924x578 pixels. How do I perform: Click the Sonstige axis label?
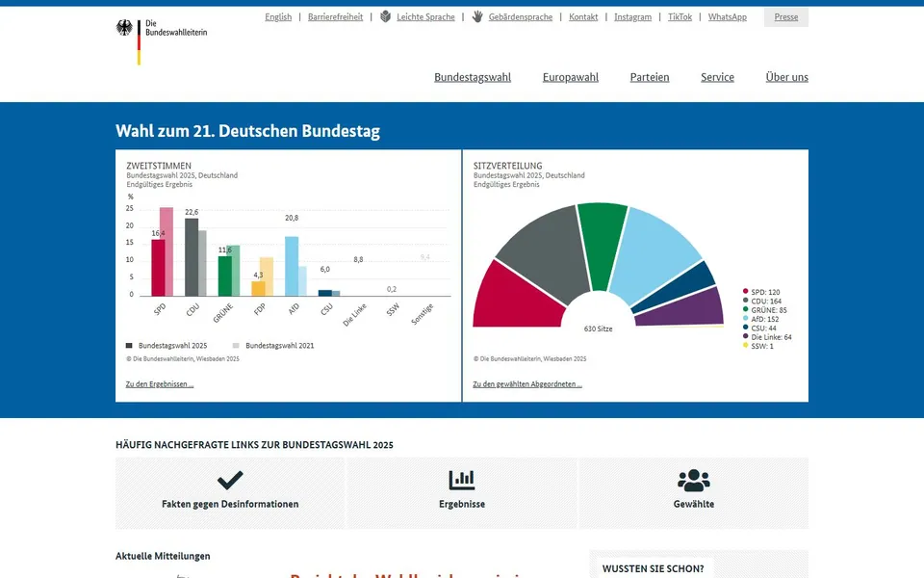point(423,314)
